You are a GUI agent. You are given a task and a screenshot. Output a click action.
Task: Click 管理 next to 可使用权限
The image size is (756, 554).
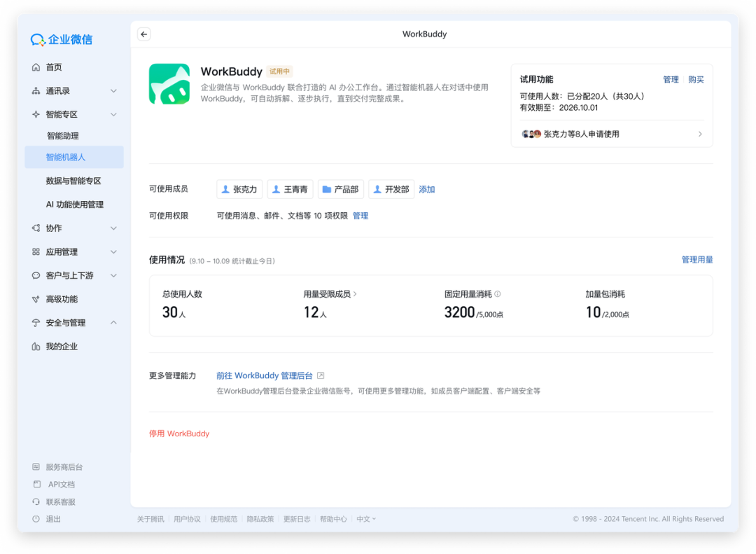(360, 216)
